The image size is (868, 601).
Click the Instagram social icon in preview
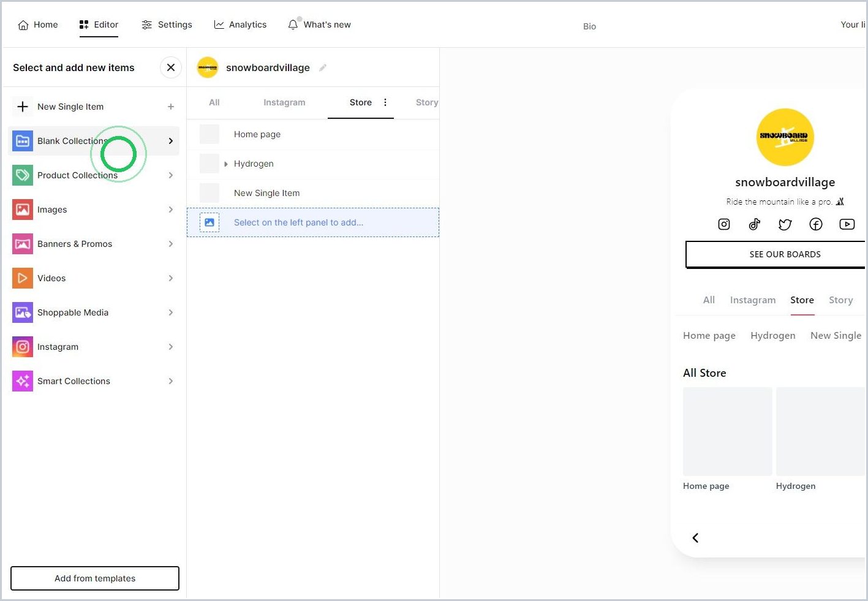724,224
